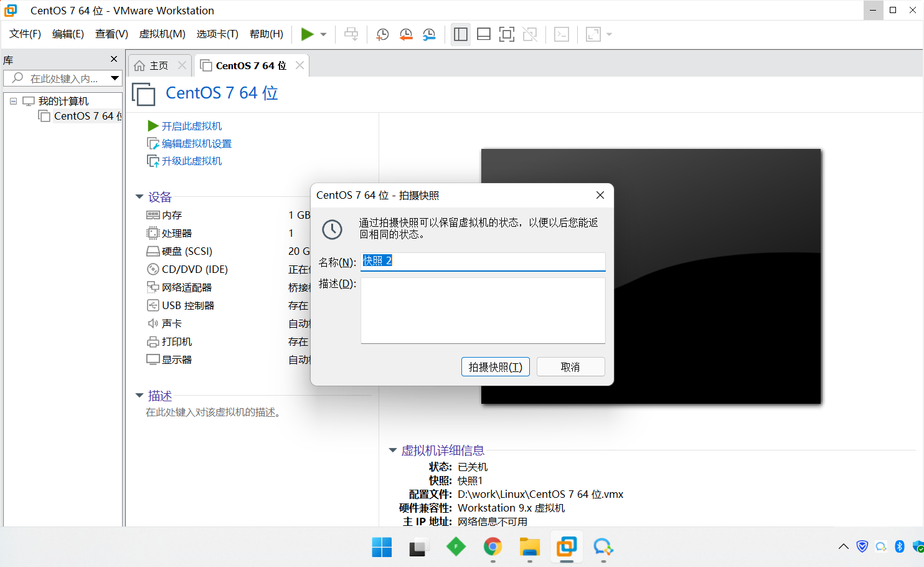Switch to the 主页 tab
The height and width of the screenshot is (567, 924).
(x=159, y=65)
